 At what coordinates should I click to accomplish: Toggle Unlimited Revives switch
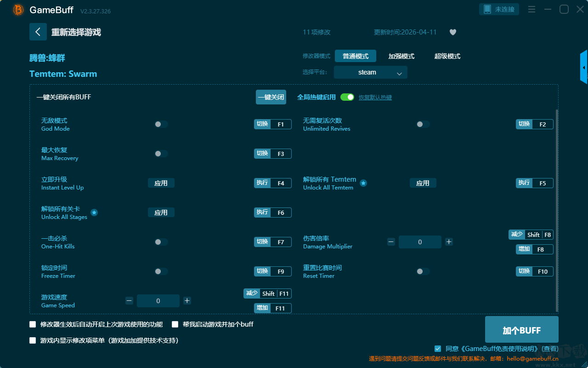click(423, 124)
